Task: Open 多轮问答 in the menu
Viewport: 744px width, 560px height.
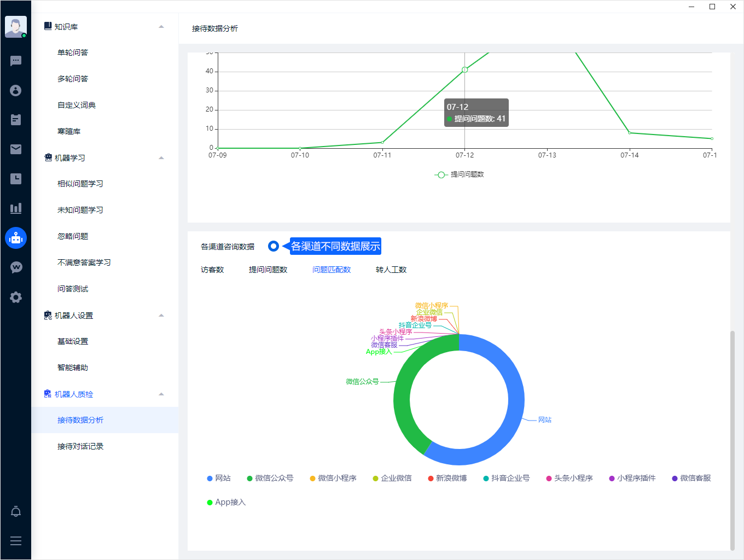Action: (73, 79)
